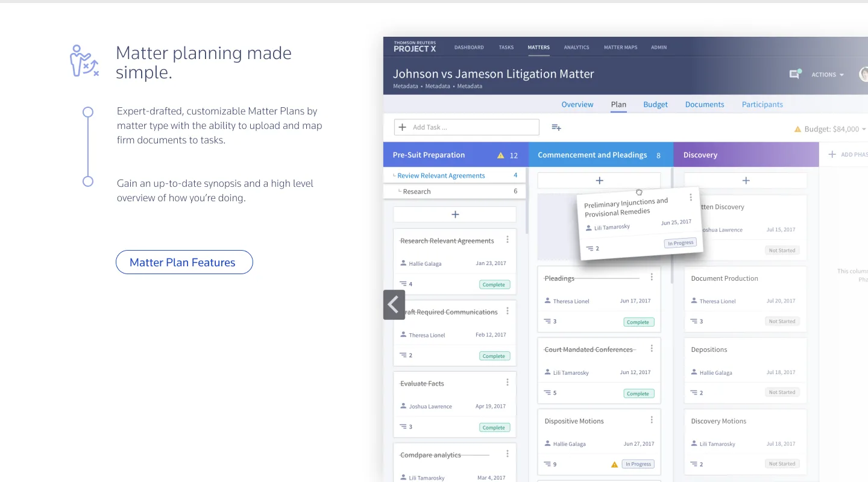Click the add-list icon next to Add Task
The width and height of the screenshot is (868, 482).
click(x=556, y=127)
